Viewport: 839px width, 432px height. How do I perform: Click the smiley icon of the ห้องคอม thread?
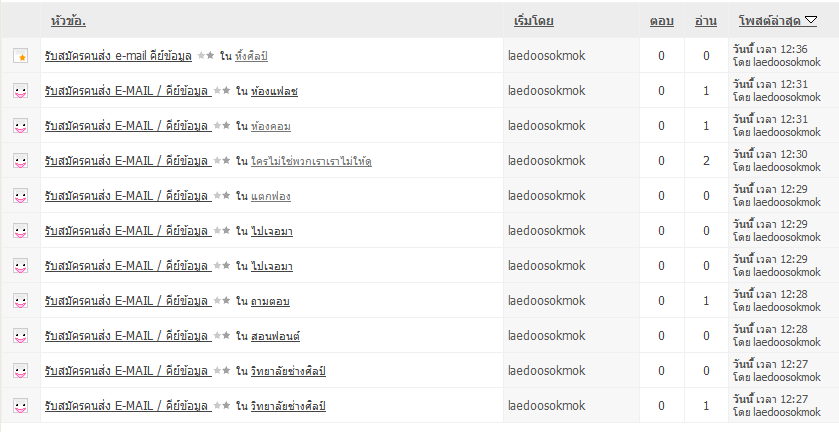coord(20,127)
